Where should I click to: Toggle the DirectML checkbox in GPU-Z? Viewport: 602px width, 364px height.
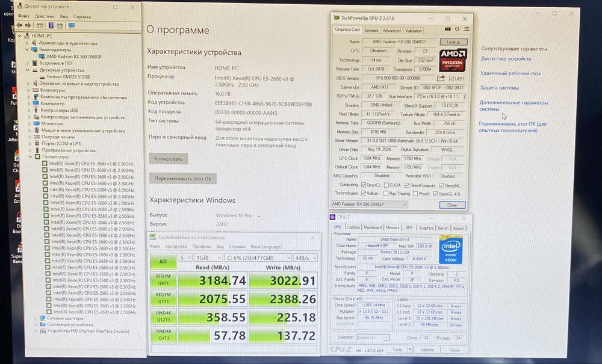point(441,185)
